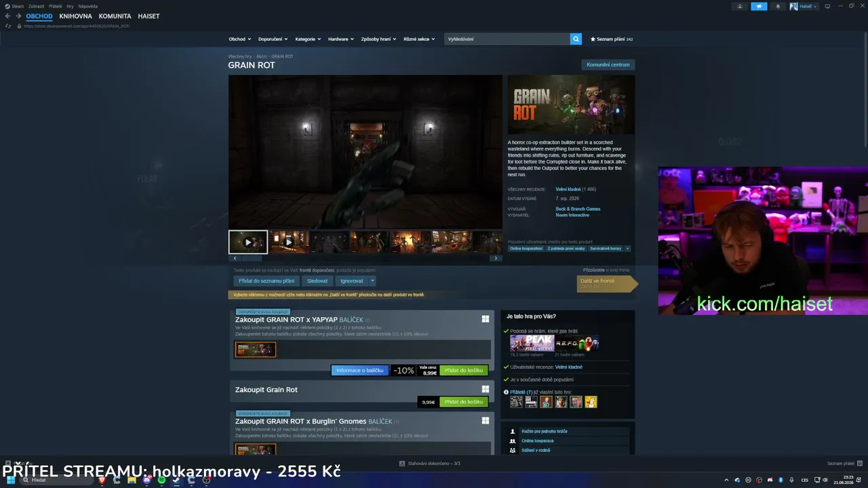Click the Windows icon on the YAPYAP bundle row

click(x=486, y=319)
